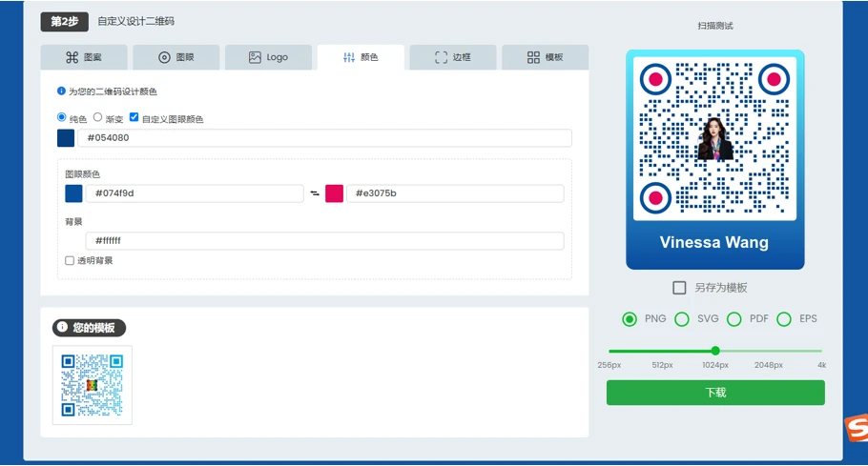Click the frame brackets icon
The width and height of the screenshot is (868, 466).
442,57
